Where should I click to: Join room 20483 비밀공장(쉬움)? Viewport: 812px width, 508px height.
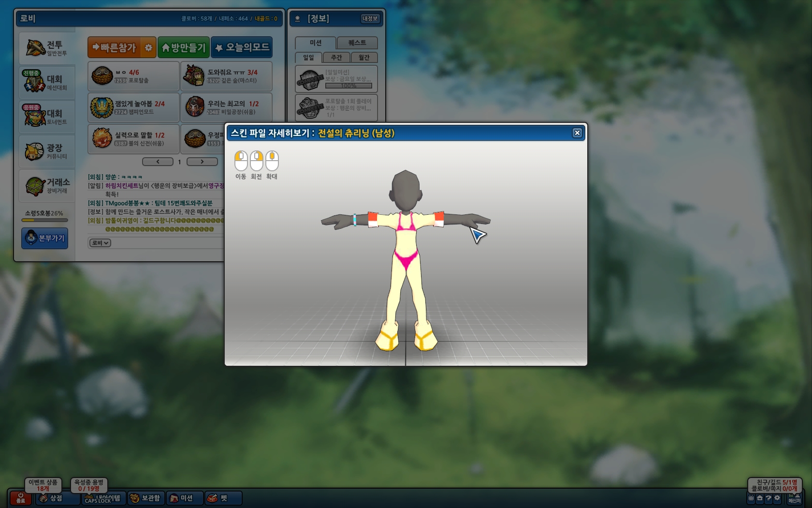226,107
